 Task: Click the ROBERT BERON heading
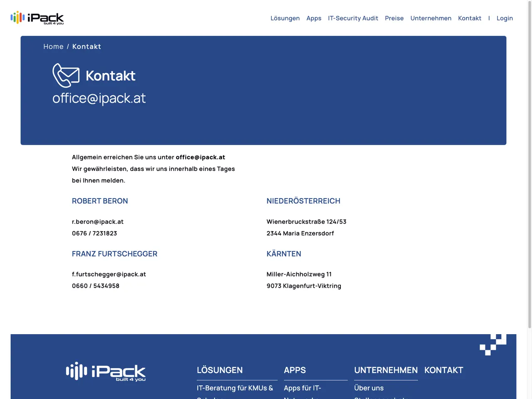point(100,201)
